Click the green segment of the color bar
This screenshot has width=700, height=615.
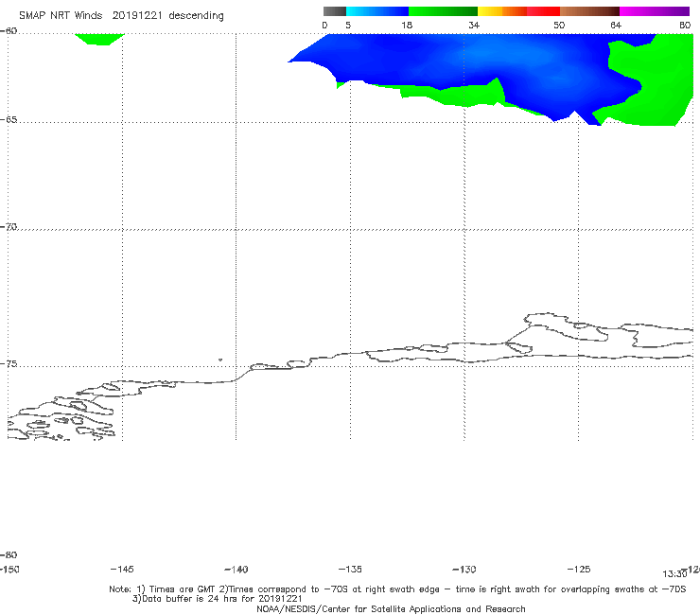click(443, 11)
